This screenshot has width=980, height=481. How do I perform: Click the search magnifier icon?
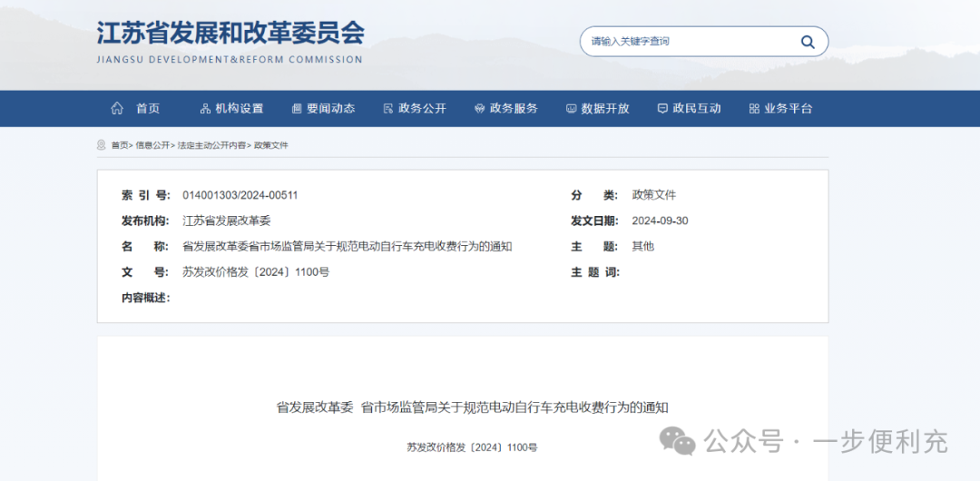808,42
